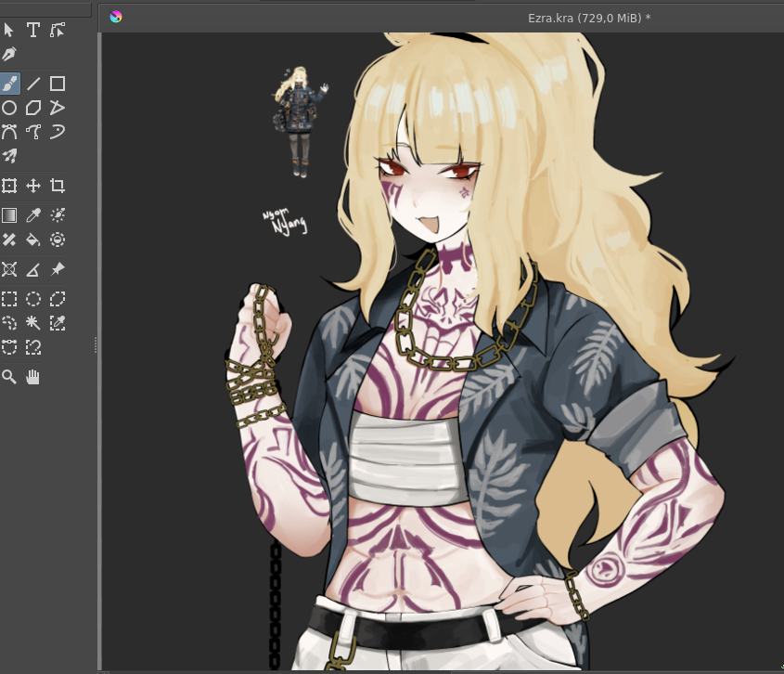This screenshot has width=784, height=674.
Task: Select the Zoom magnifier tool
Action: [9, 377]
